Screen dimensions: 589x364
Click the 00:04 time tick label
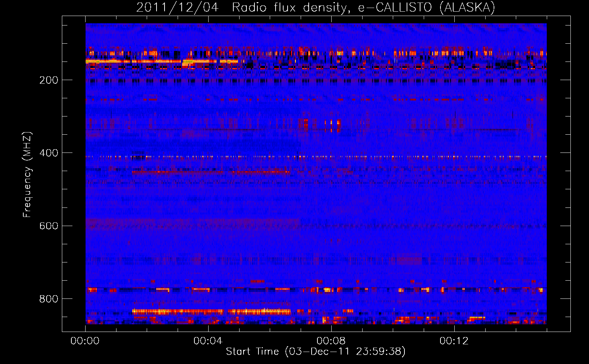tap(208, 341)
